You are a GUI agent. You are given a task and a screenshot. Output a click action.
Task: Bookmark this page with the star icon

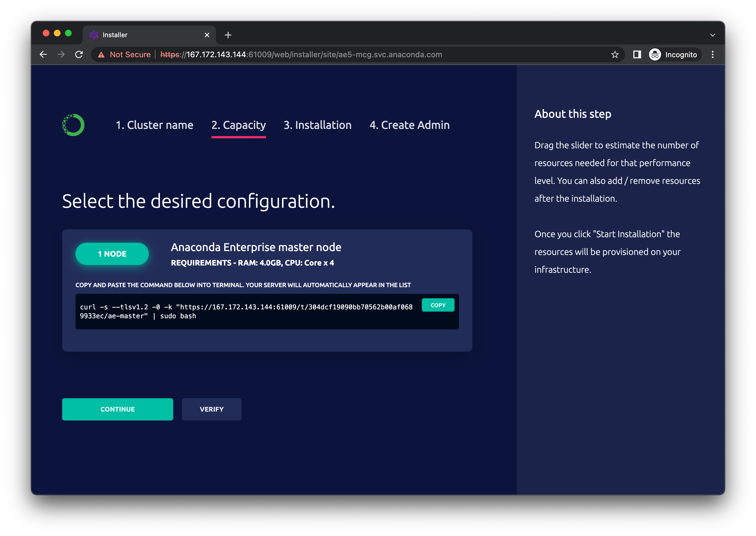pyautogui.click(x=614, y=54)
